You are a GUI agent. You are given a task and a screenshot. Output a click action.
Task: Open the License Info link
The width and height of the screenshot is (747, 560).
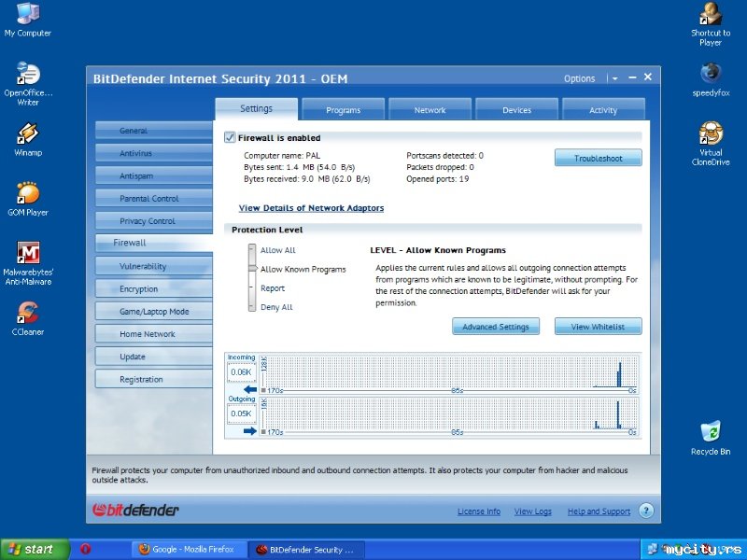[x=479, y=511]
